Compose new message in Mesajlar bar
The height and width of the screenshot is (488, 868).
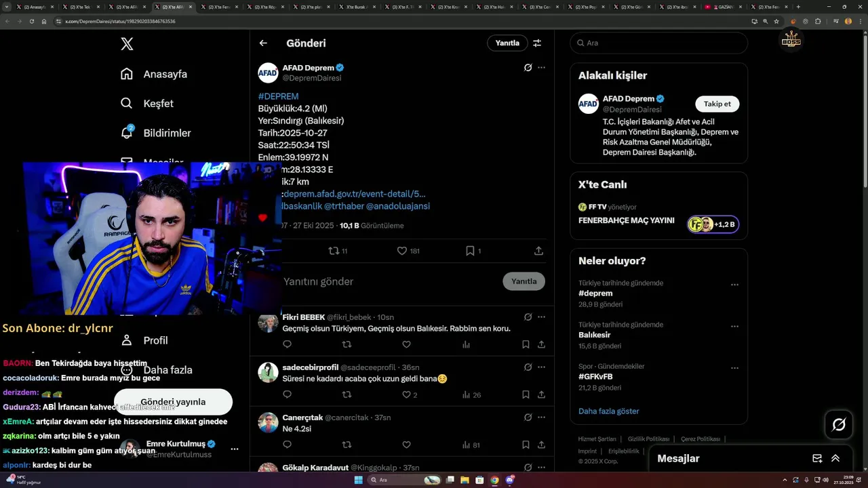coord(817,459)
